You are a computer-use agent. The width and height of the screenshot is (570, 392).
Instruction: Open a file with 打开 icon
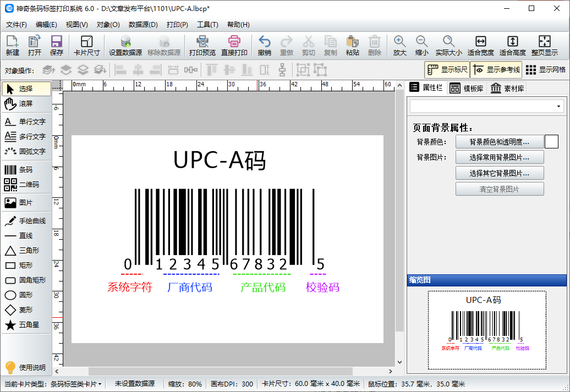click(x=35, y=46)
